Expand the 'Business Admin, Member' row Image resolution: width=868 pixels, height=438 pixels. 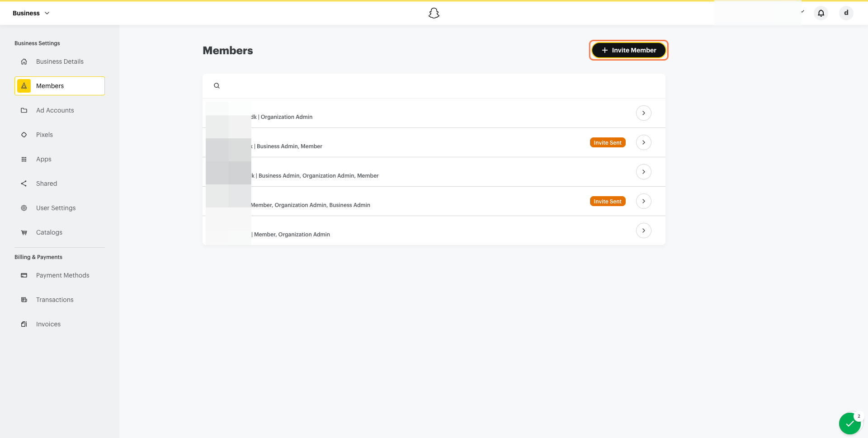click(x=644, y=142)
